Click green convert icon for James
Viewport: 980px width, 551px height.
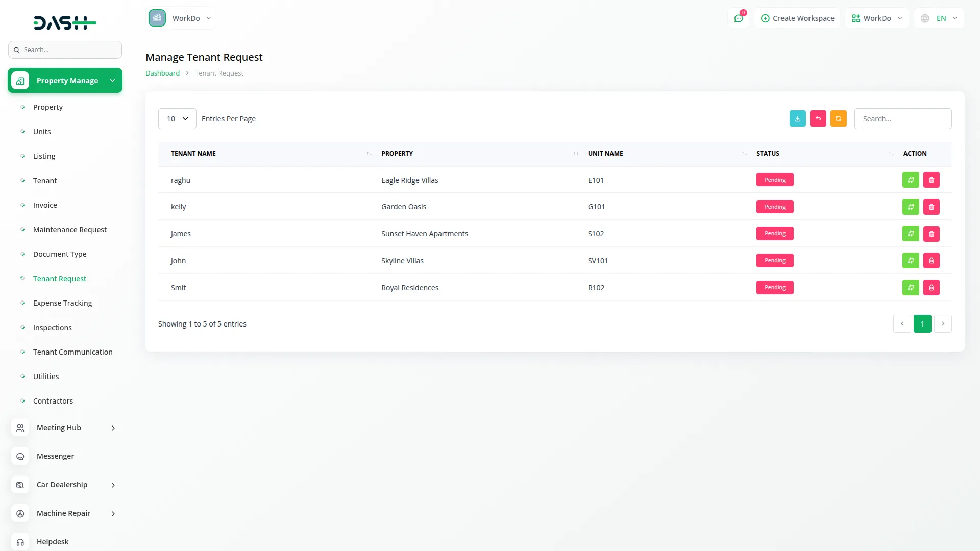[911, 234]
